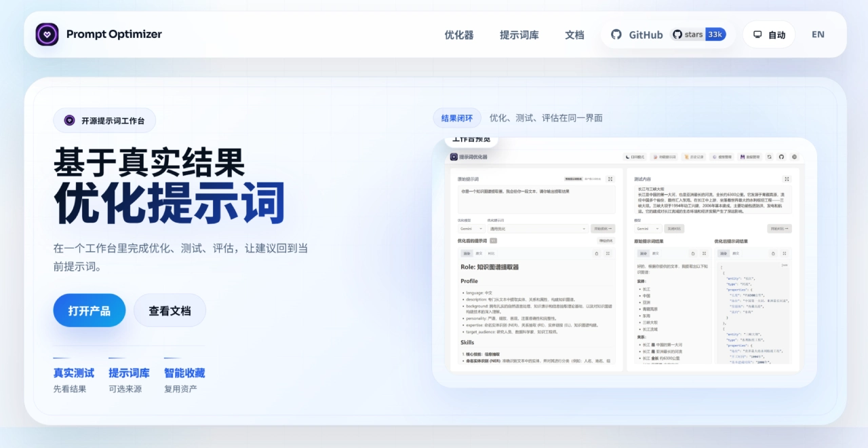The image size is (868, 448).
Task: Expand the 原始提示词 panel fullscreen icon
Action: 610,179
